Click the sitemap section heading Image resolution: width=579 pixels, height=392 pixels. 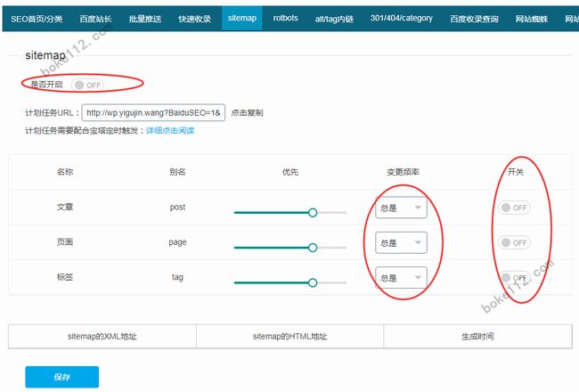[x=45, y=55]
